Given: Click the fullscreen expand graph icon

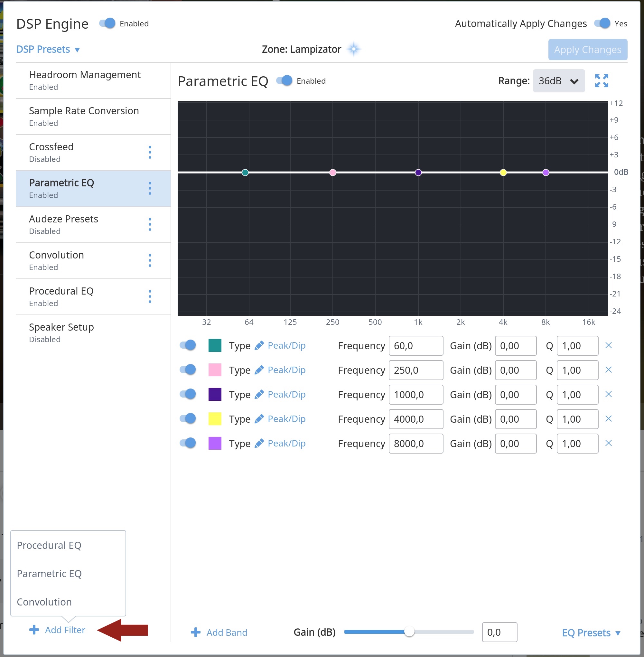Looking at the screenshot, I should pos(601,81).
